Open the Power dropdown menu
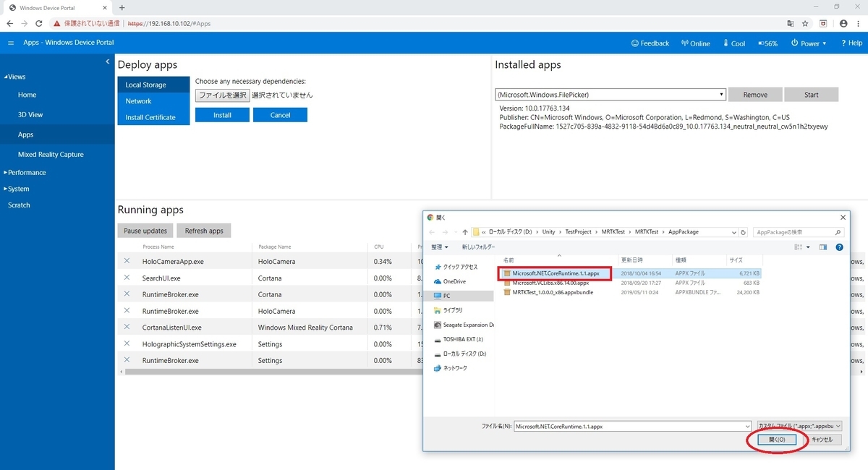 coord(809,43)
